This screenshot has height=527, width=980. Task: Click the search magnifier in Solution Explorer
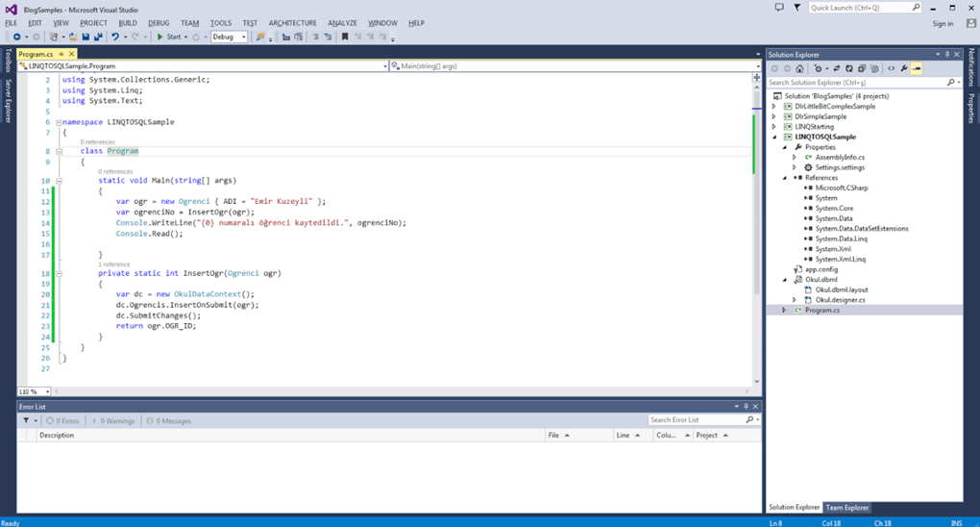950,83
